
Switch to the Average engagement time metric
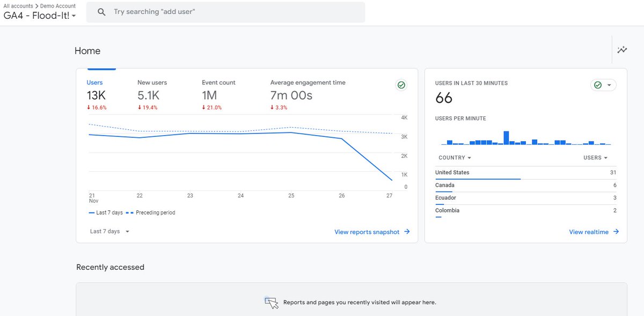[x=308, y=82]
